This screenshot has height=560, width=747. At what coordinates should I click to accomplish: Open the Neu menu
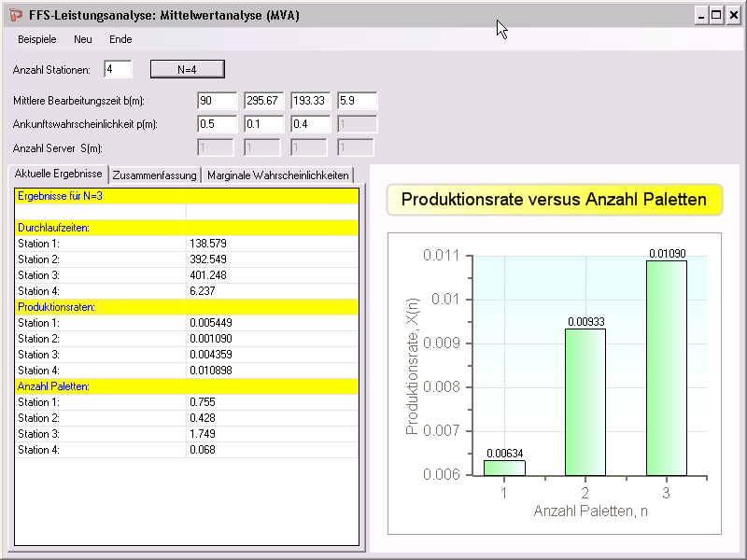point(83,39)
